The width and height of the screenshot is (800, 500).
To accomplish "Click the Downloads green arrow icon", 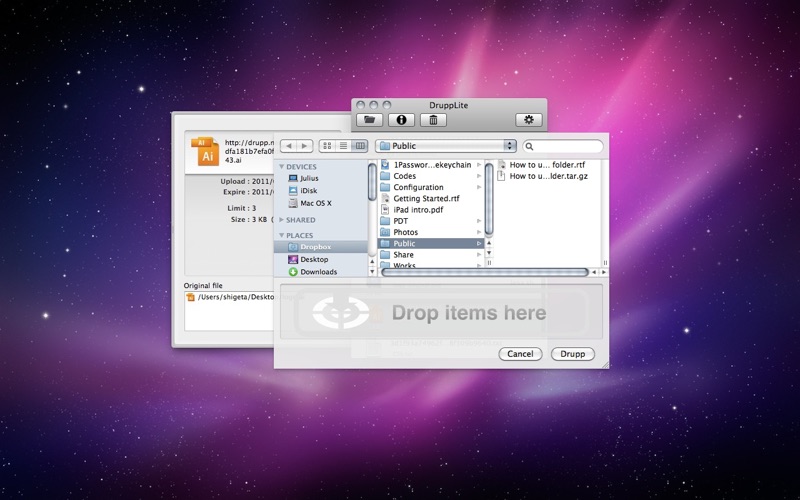I will 293,272.
